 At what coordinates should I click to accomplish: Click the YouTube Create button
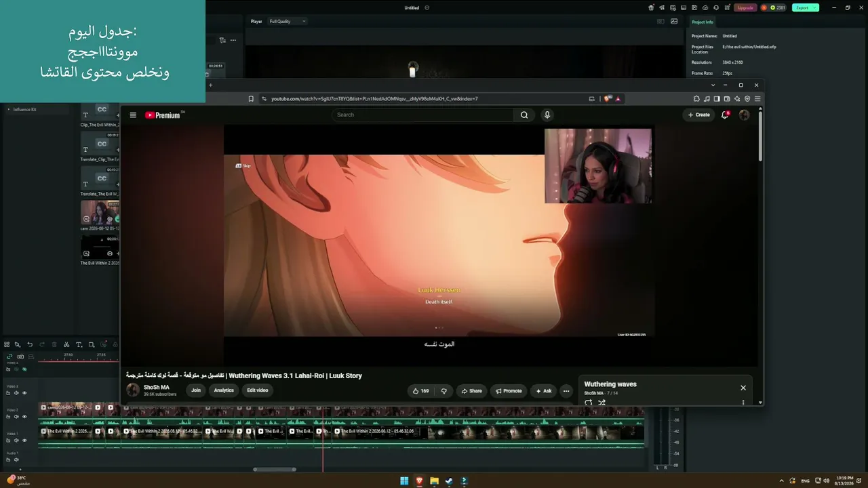coord(699,115)
